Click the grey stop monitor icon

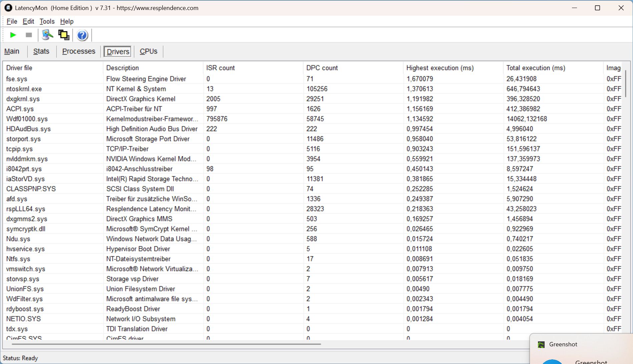pyautogui.click(x=29, y=35)
